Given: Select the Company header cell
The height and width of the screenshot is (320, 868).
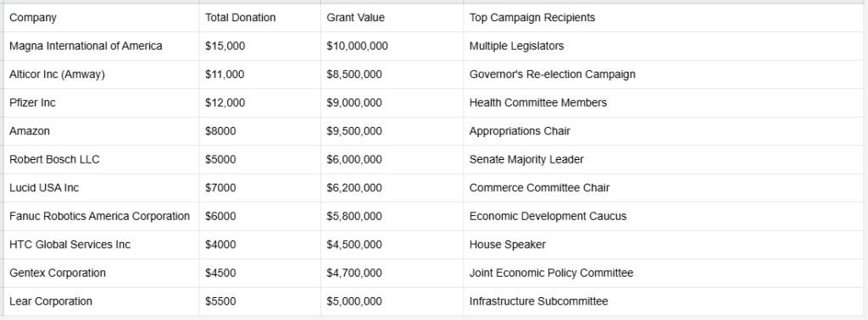Looking at the screenshot, I should click(102, 18).
